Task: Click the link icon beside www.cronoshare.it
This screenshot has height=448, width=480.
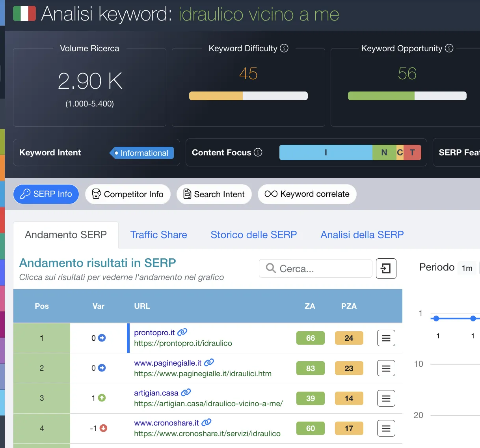Action: 206,422
